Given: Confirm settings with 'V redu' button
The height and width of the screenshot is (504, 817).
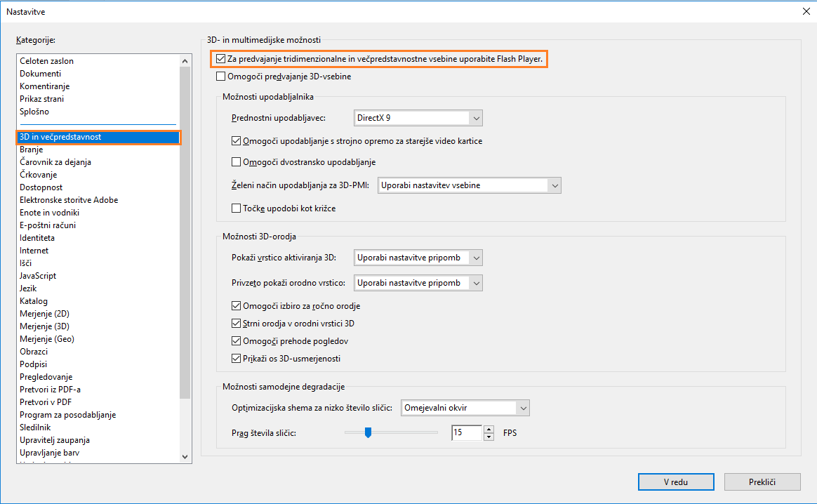Looking at the screenshot, I should pos(676,482).
